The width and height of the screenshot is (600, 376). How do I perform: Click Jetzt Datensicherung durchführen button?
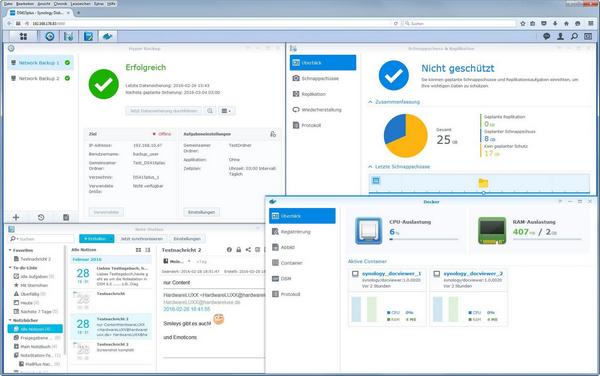pyautogui.click(x=164, y=111)
